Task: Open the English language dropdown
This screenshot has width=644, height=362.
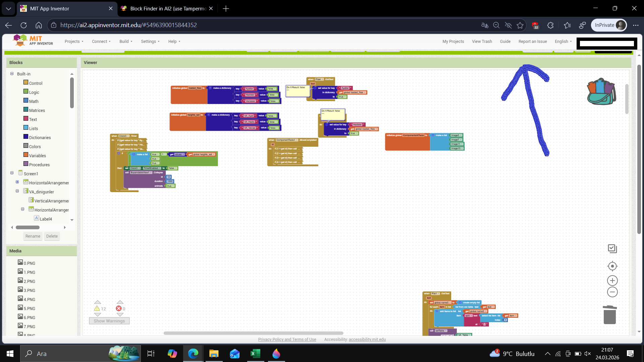Action: pos(563,42)
